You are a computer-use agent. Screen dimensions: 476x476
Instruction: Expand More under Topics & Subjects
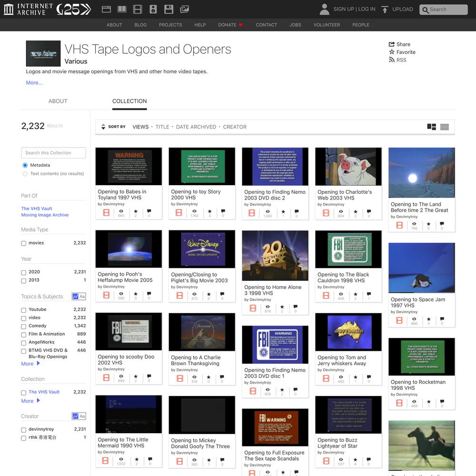(x=30, y=364)
